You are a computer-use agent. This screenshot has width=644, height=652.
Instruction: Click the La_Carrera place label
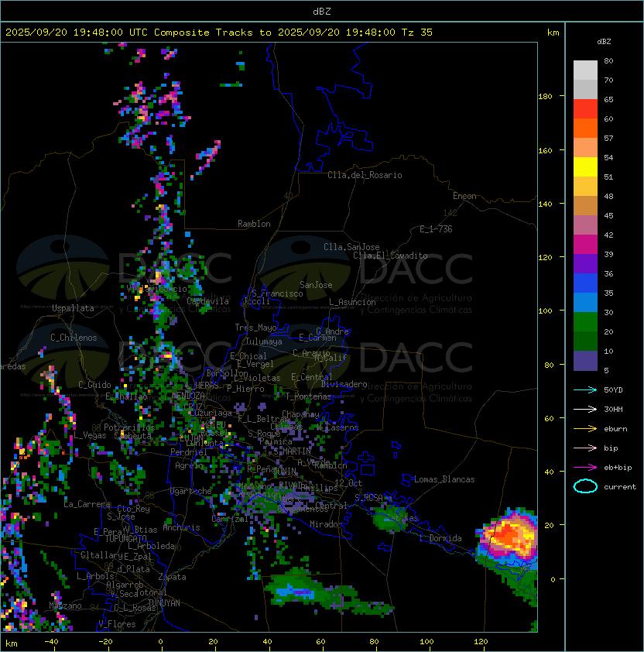tap(87, 504)
